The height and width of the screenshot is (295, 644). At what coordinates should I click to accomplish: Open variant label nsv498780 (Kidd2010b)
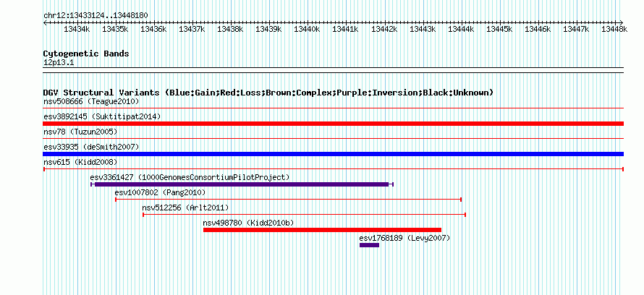coord(248,223)
